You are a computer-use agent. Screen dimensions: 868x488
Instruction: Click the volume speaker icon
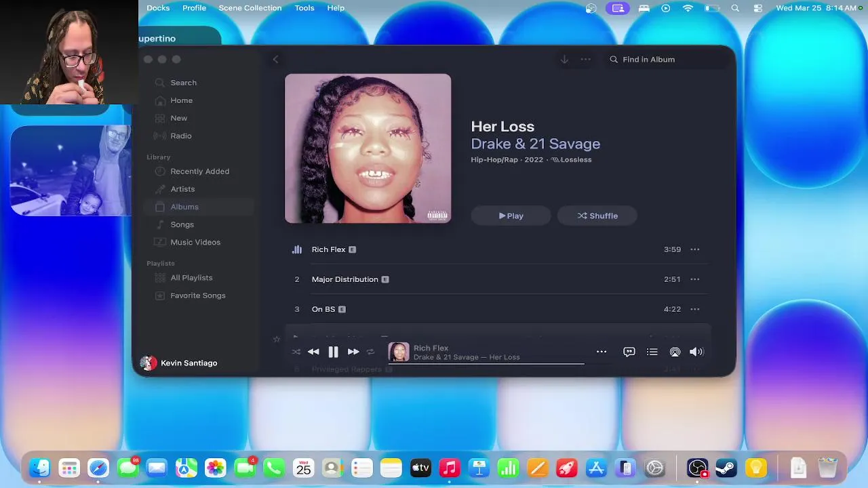[x=696, y=352]
